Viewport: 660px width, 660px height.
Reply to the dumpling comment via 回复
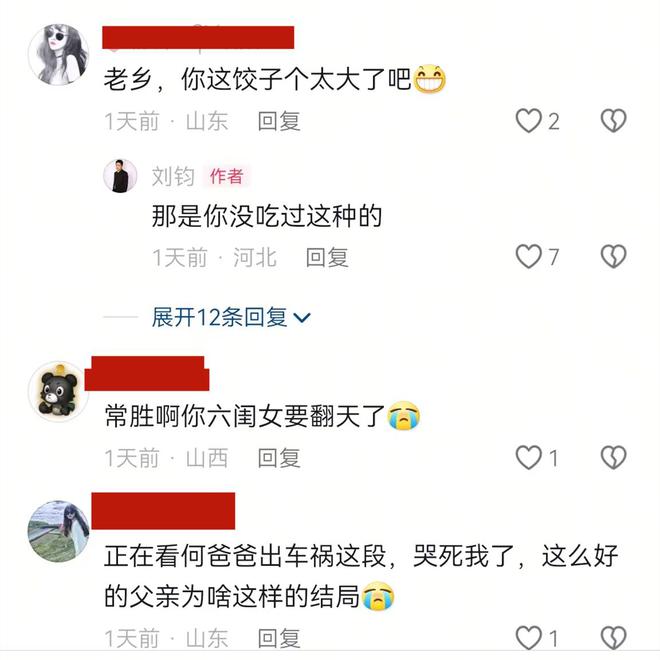279,121
